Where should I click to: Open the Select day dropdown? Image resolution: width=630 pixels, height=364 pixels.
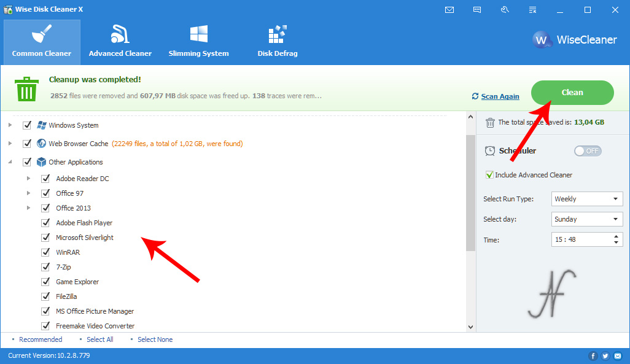587,219
